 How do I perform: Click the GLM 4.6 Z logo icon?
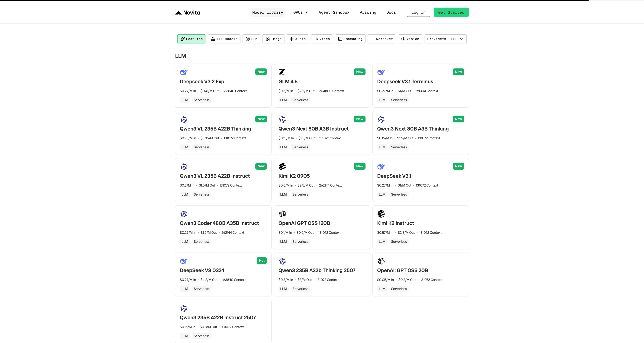pyautogui.click(x=282, y=72)
